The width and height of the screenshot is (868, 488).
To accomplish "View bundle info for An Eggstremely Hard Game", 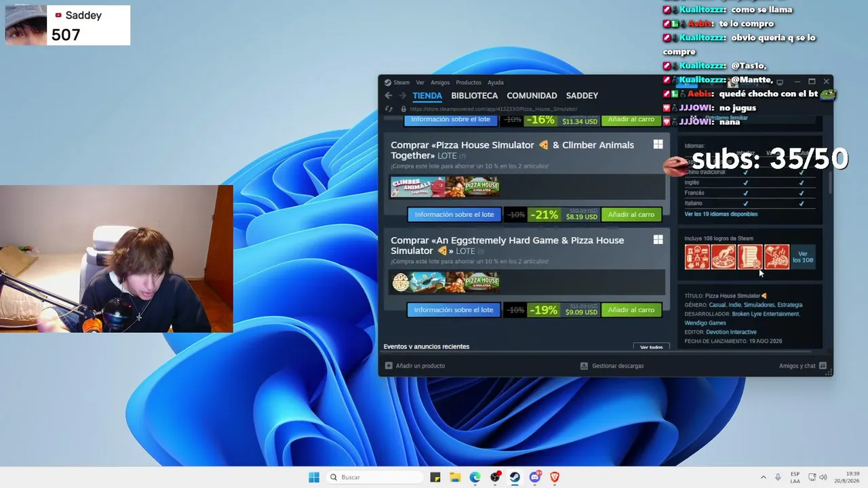I will click(454, 310).
